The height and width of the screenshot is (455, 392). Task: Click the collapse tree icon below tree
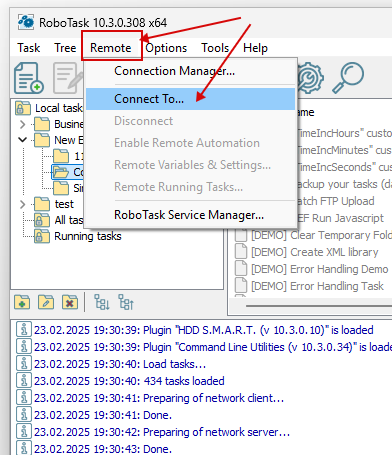[126, 302]
